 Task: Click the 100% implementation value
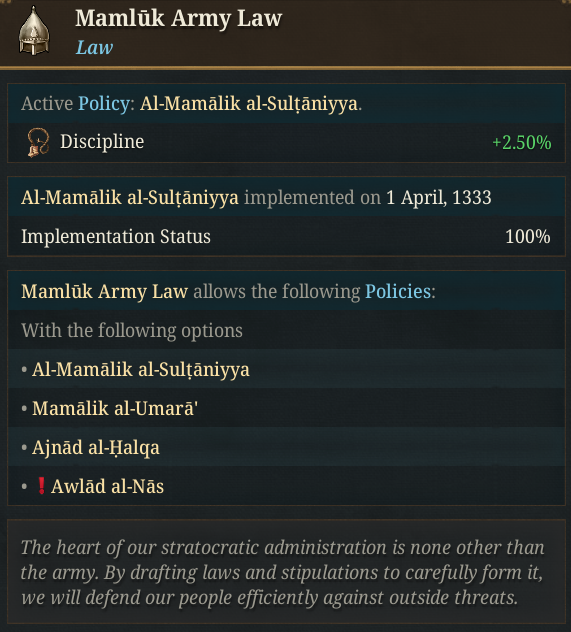527,236
